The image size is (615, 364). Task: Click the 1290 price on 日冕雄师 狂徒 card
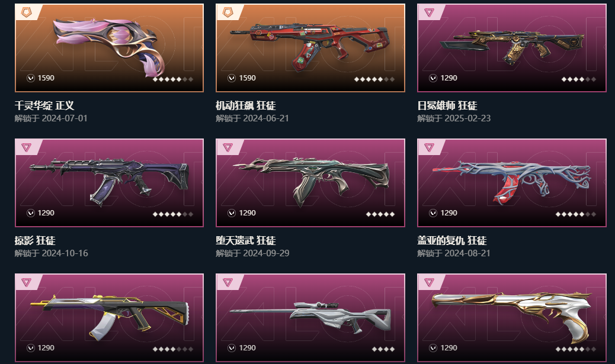point(449,78)
